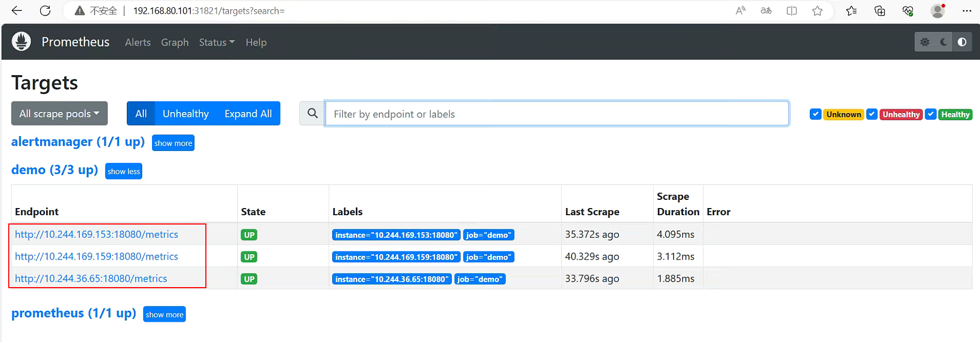Open the collections icon
This screenshot has height=342, width=980.
880,10
